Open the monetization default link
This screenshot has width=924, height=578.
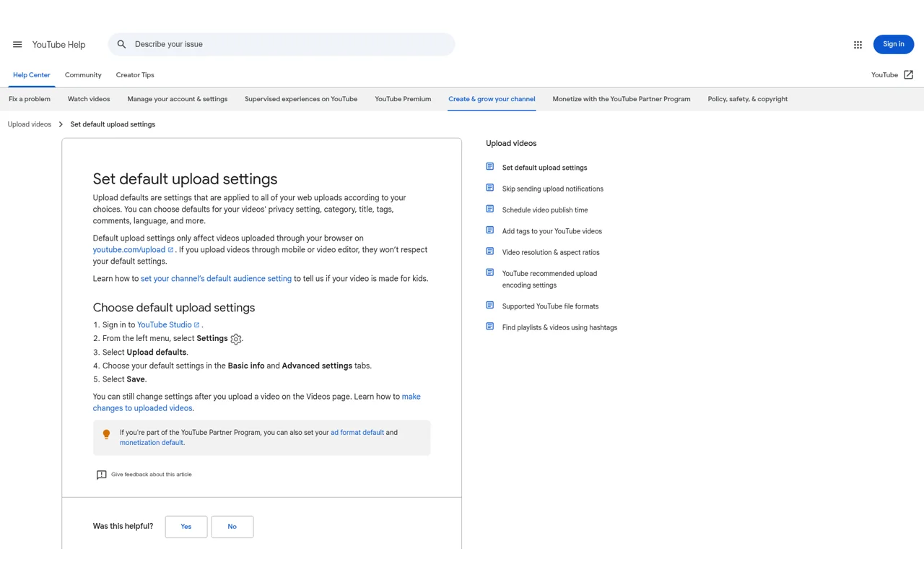click(x=152, y=443)
